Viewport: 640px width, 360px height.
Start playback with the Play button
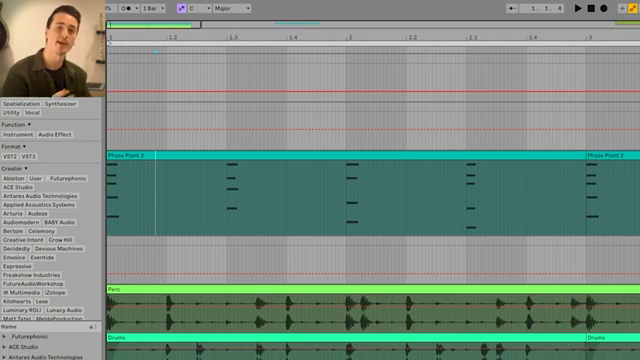pos(578,8)
